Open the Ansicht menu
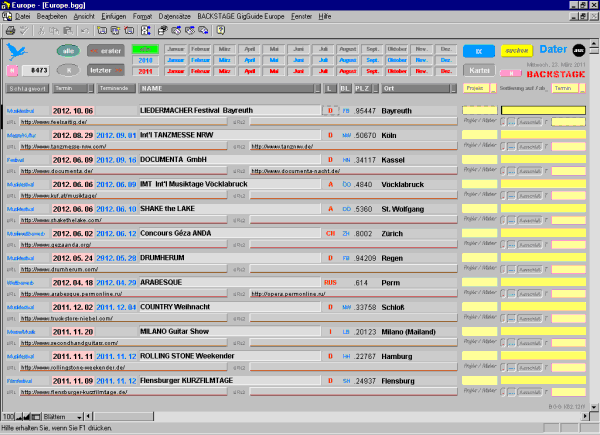Viewport: 600px width, 435px height. (x=84, y=16)
